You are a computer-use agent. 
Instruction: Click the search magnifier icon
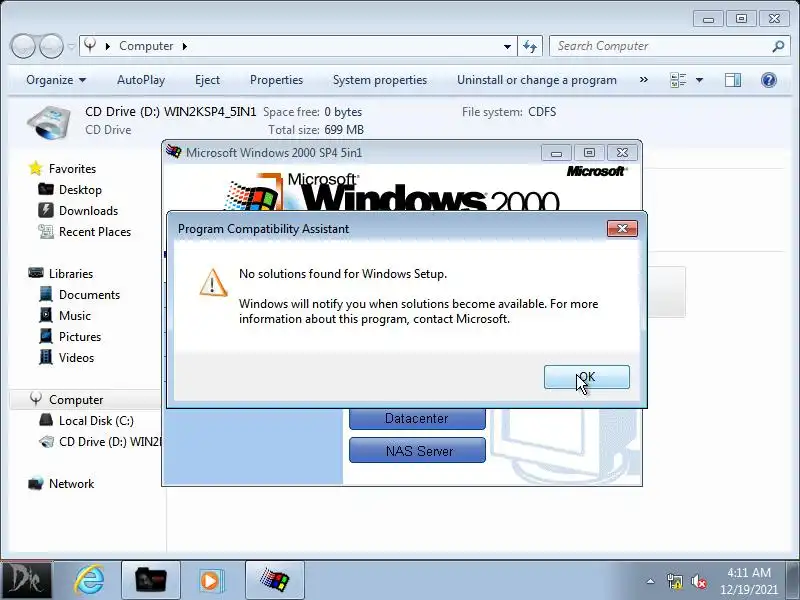pyautogui.click(x=778, y=46)
